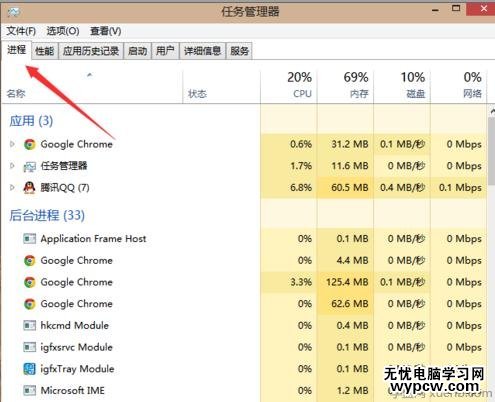The width and height of the screenshot is (495, 402).
Task: Sort by the 状态 column header
Action: (x=221, y=87)
